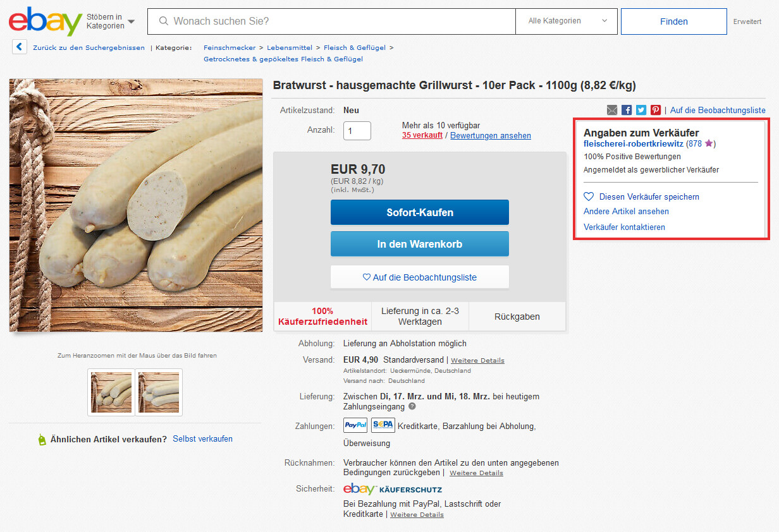This screenshot has width=779, height=532.
Task: Open Fleisch & Geflügel breadcrumb category
Action: [x=355, y=47]
